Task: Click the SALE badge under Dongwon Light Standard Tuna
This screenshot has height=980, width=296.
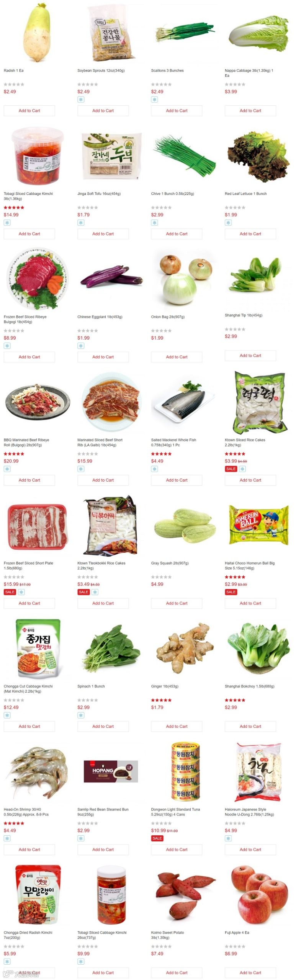Action: coord(157,838)
